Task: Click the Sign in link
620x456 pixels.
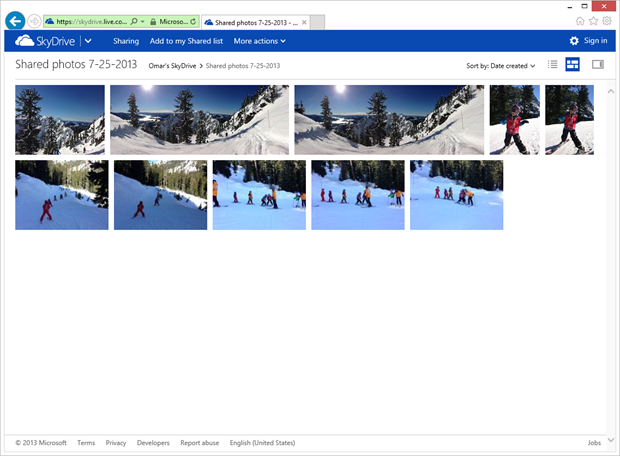Action: click(595, 41)
